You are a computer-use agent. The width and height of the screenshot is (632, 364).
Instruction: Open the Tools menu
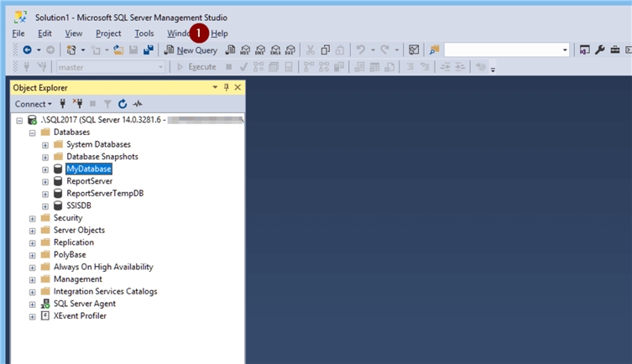pos(144,34)
